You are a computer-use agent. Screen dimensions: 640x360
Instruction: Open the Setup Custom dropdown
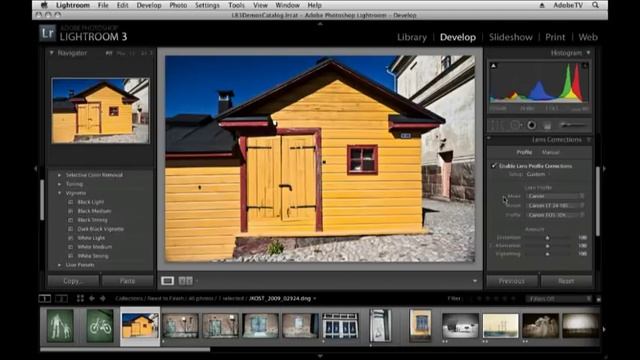coord(538,174)
